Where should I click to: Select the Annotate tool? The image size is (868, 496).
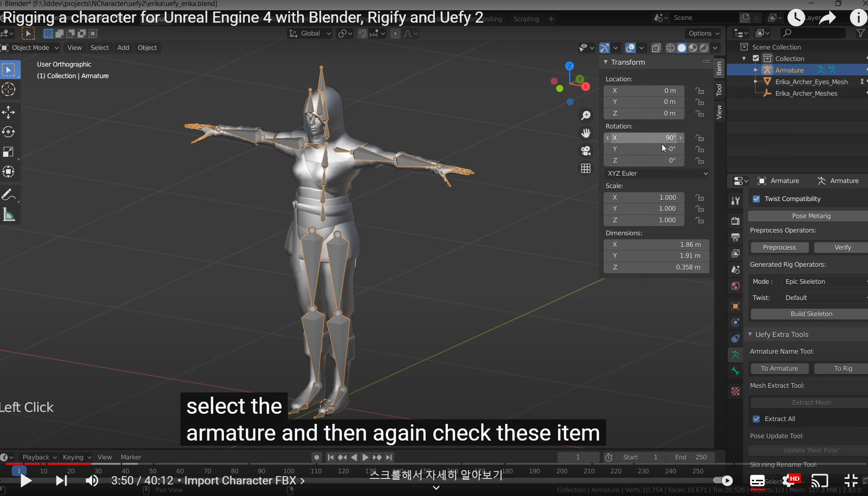point(9,195)
